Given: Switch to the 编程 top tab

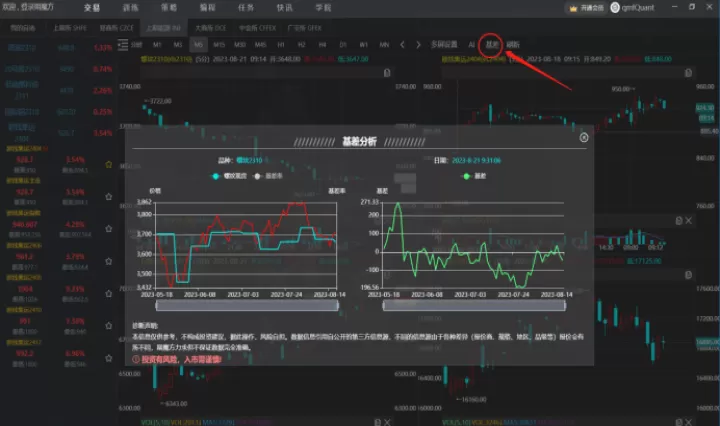Looking at the screenshot, I should pyautogui.click(x=208, y=8).
